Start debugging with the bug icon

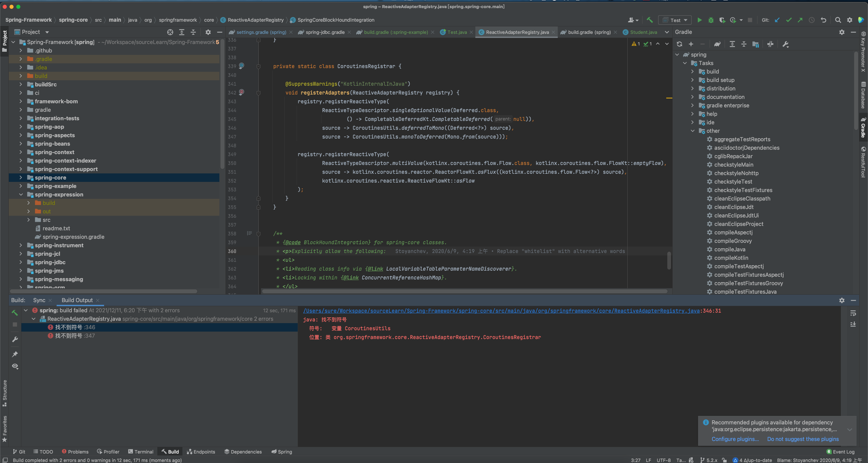click(711, 20)
